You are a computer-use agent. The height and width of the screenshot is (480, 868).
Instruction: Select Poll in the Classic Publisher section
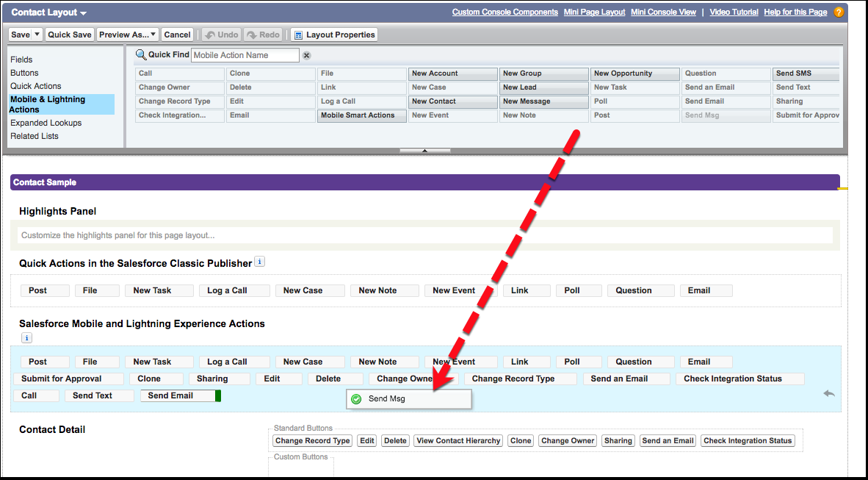click(x=579, y=290)
